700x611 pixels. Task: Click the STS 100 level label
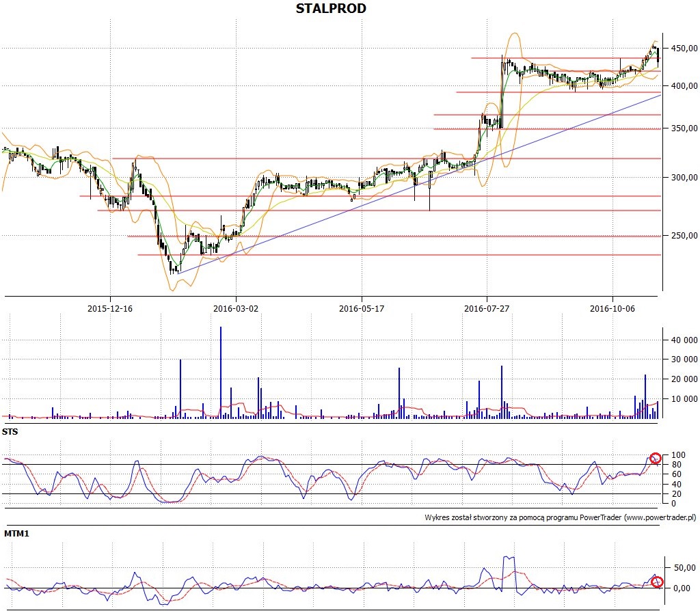click(678, 455)
